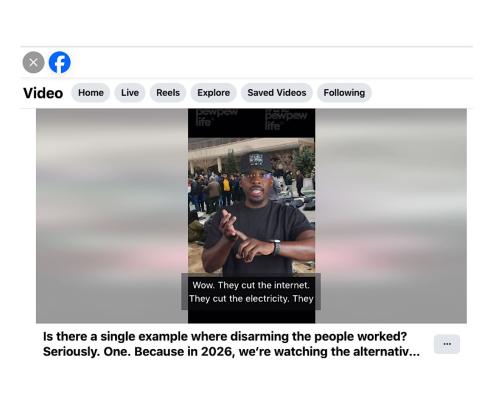
Task: Click the blurred area left of video
Action: 112,216
